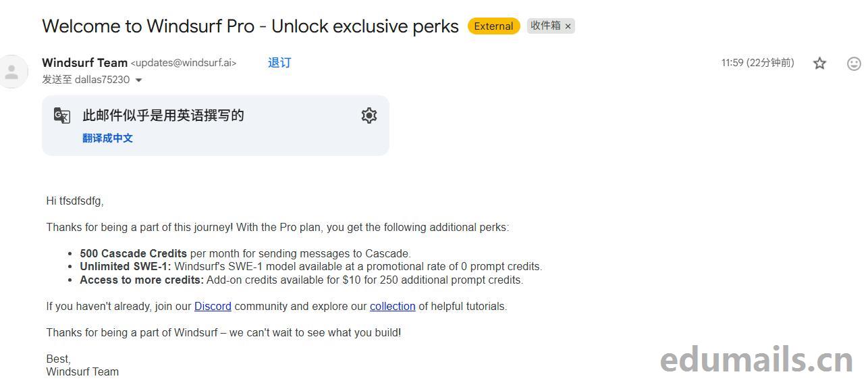Remove the 收件箱 label with X
This screenshot has width=868, height=387.
(568, 26)
